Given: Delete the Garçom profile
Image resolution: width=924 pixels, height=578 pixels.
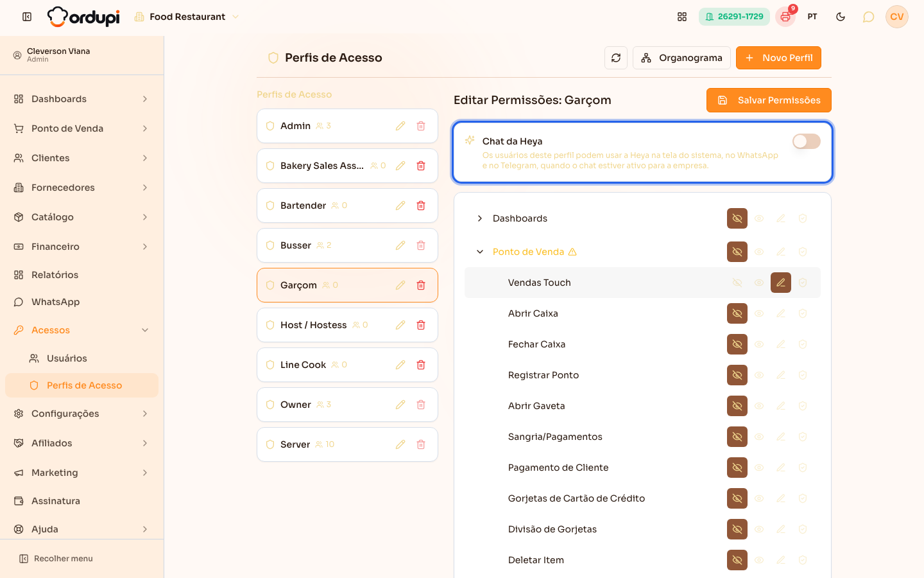Looking at the screenshot, I should click(x=421, y=285).
